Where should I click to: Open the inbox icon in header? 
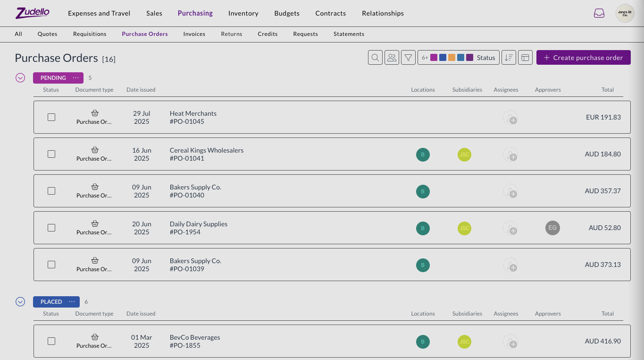tap(599, 13)
